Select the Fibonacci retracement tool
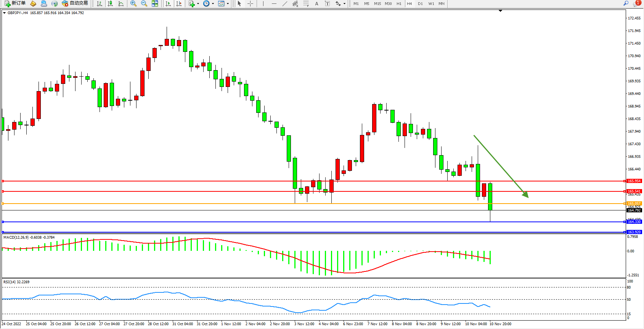The image size is (644, 329). pos(306,3)
